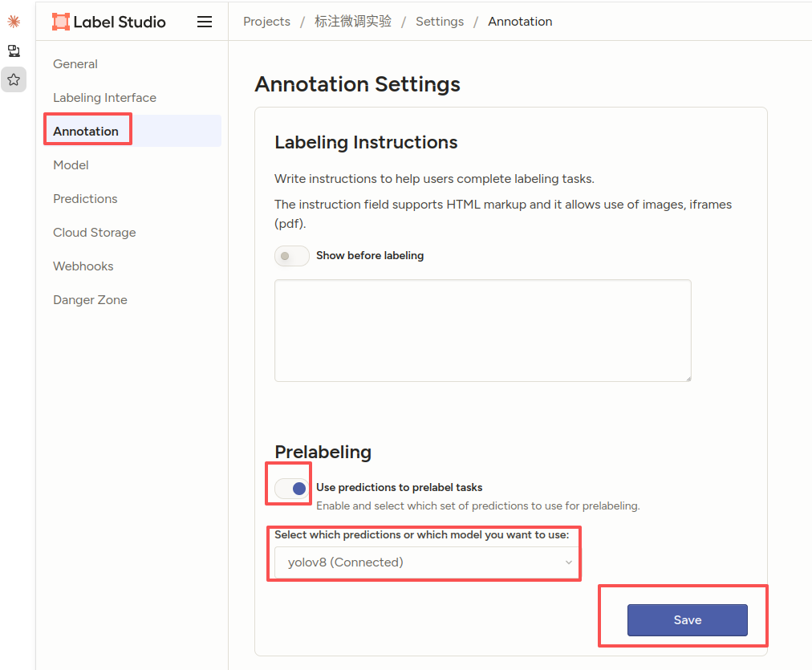
Task: Click the Label Studio logo
Action: [109, 22]
